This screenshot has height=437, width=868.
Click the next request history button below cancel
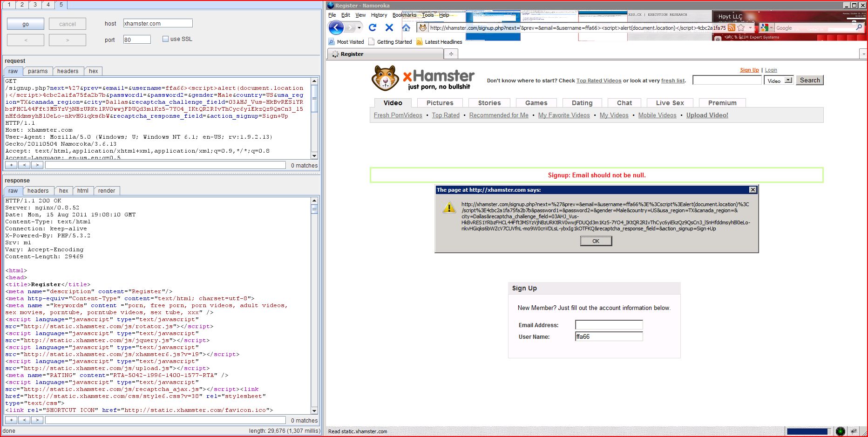(68, 40)
